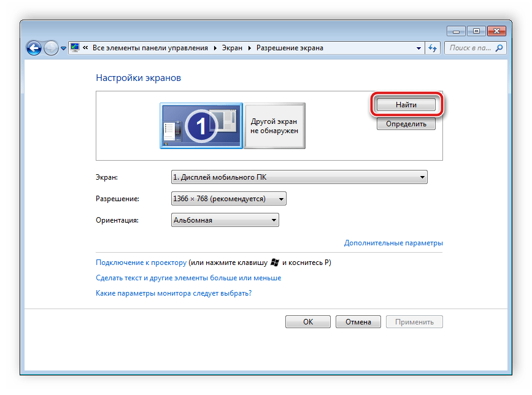Click the 'Отмена' button
Screen dimensions: 532x395
[x=358, y=322]
